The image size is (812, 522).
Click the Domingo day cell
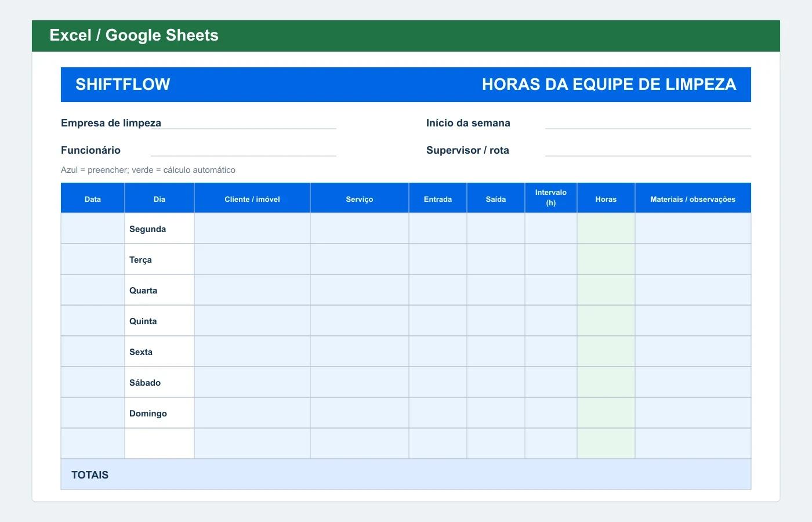[x=159, y=413]
